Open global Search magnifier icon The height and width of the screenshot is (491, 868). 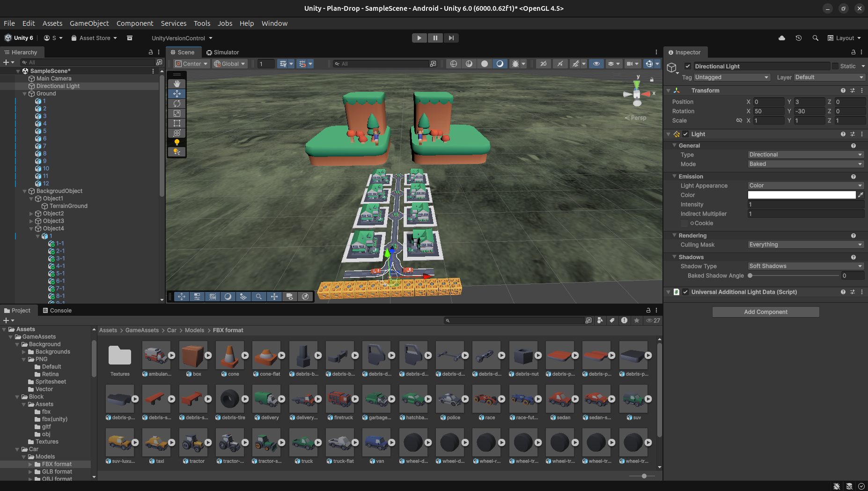tap(816, 38)
